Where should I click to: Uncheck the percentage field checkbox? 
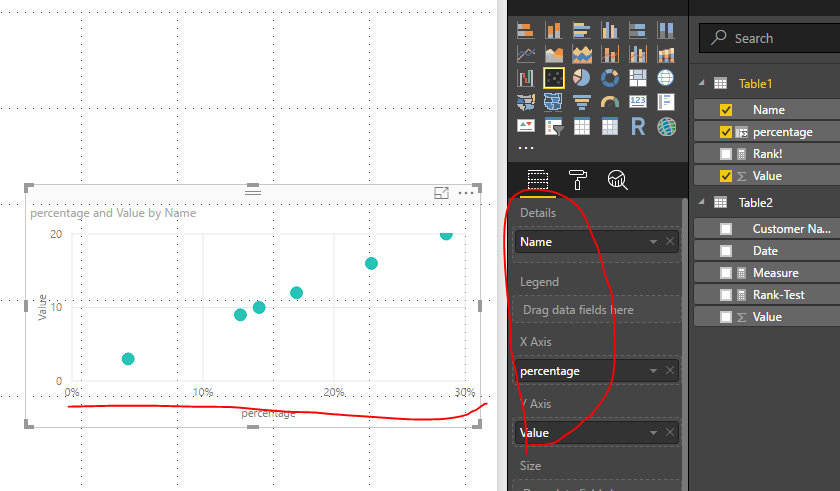click(726, 132)
